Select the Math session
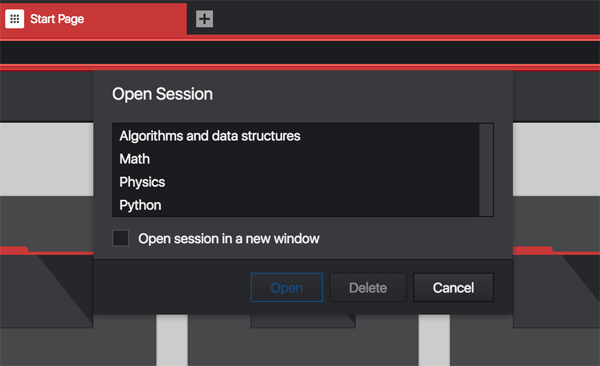The width and height of the screenshot is (600, 366). point(296,159)
